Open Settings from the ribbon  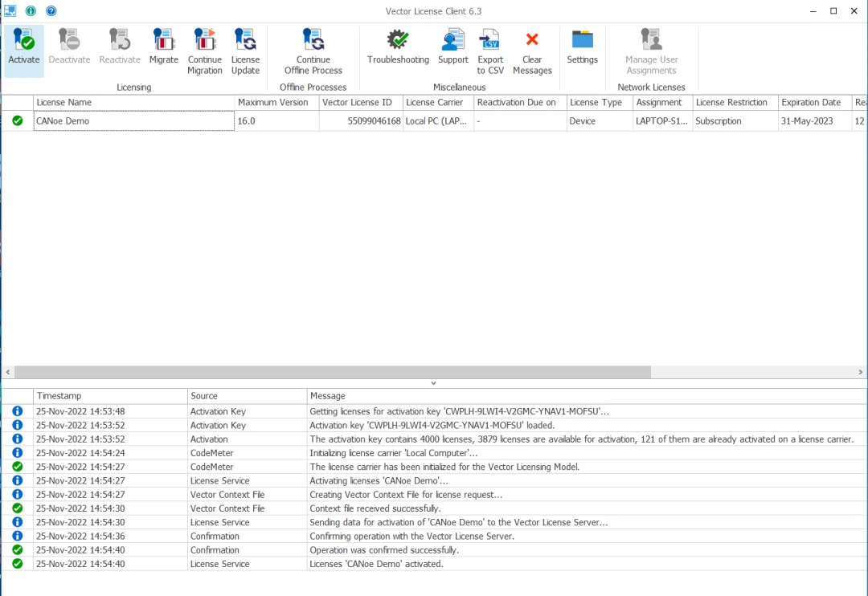583,47
